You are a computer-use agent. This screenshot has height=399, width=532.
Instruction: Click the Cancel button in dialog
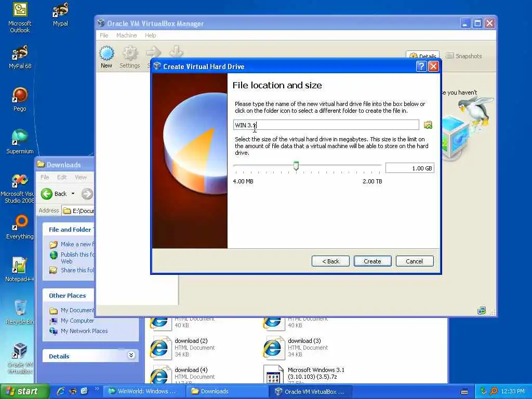pyautogui.click(x=414, y=261)
